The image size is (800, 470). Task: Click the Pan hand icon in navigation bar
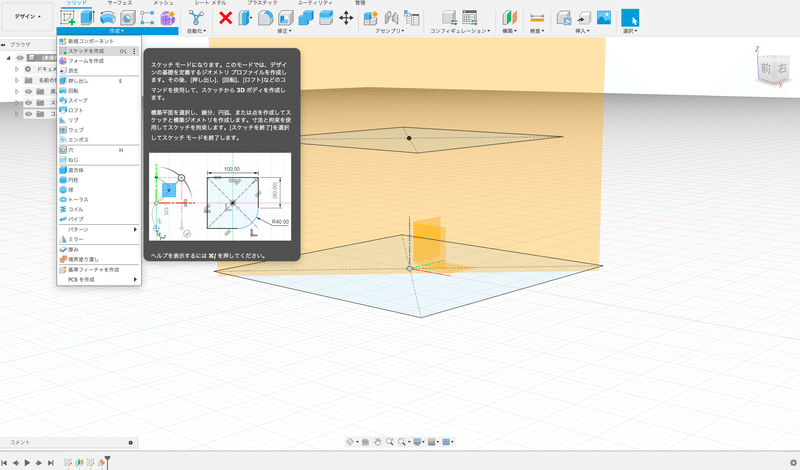(x=378, y=442)
